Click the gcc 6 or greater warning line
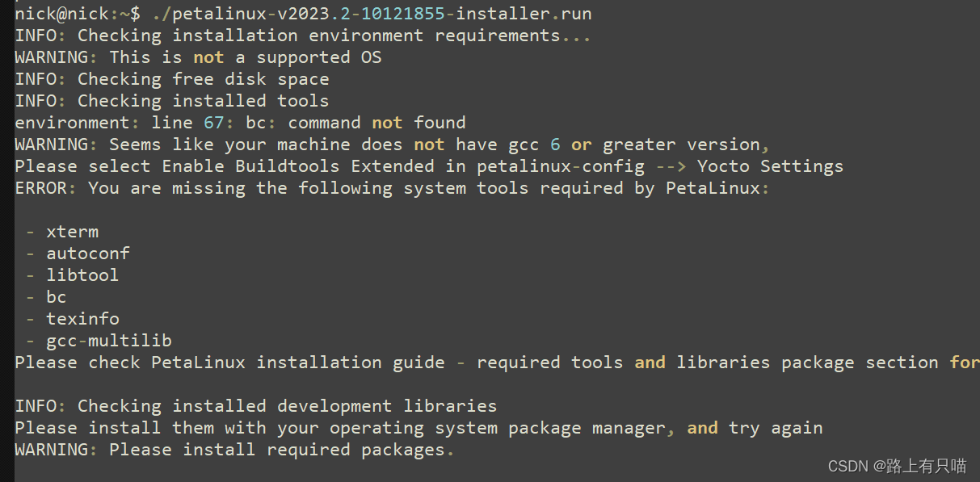The height and width of the screenshot is (482, 980). click(393, 145)
